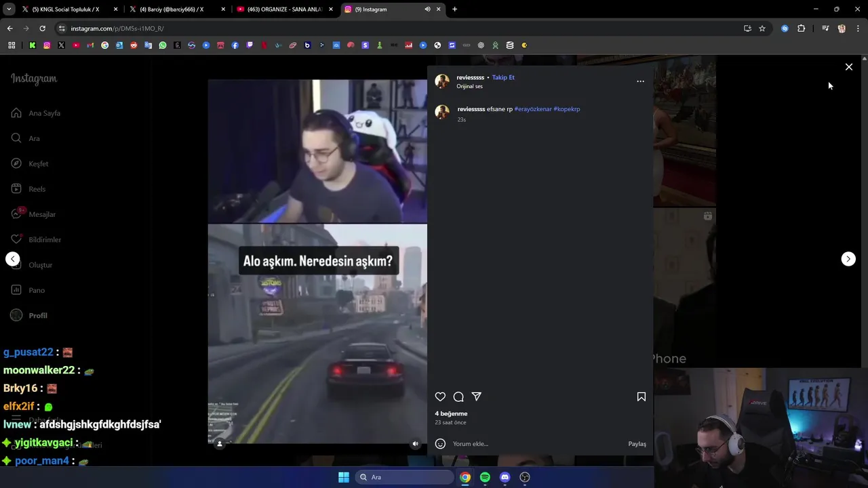Open Twitch bookmark icon

[x=250, y=45]
